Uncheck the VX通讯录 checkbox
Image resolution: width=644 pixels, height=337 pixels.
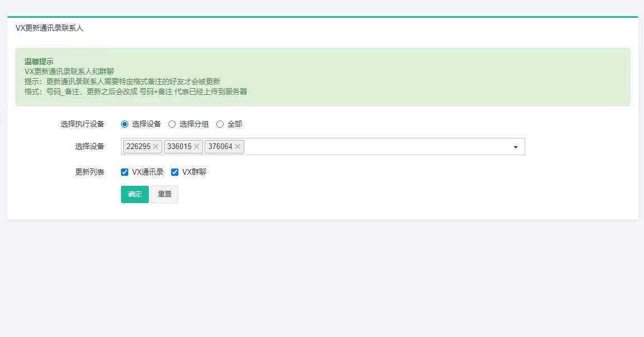(124, 172)
